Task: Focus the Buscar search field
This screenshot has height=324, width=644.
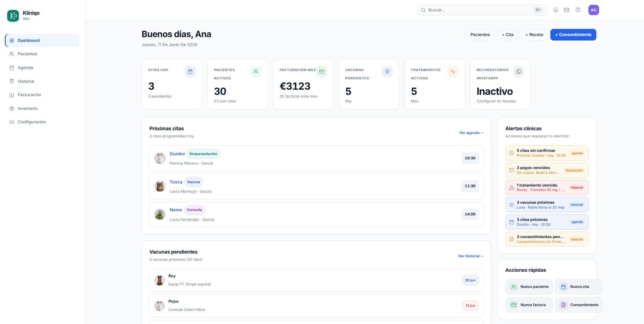Action: [482, 10]
